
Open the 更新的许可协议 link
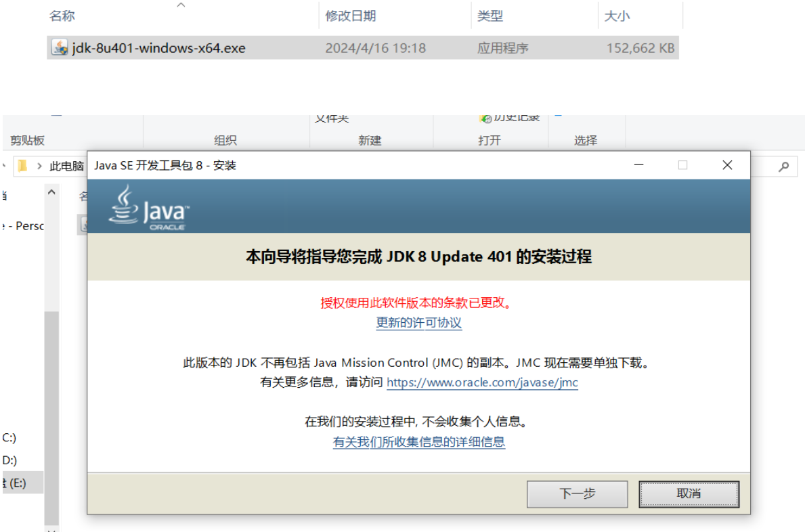(419, 323)
